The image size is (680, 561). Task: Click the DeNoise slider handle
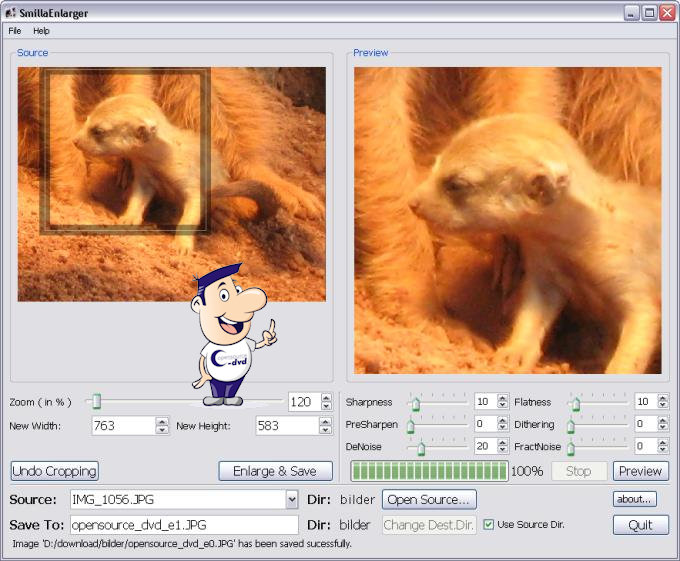point(422,447)
